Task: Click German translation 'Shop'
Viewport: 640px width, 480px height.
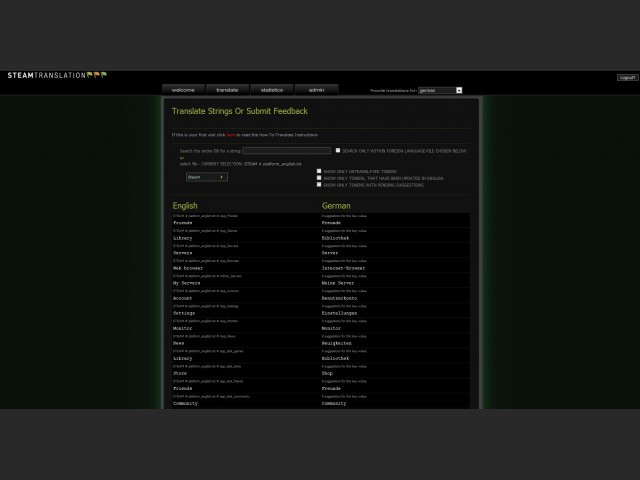Action: (327, 373)
